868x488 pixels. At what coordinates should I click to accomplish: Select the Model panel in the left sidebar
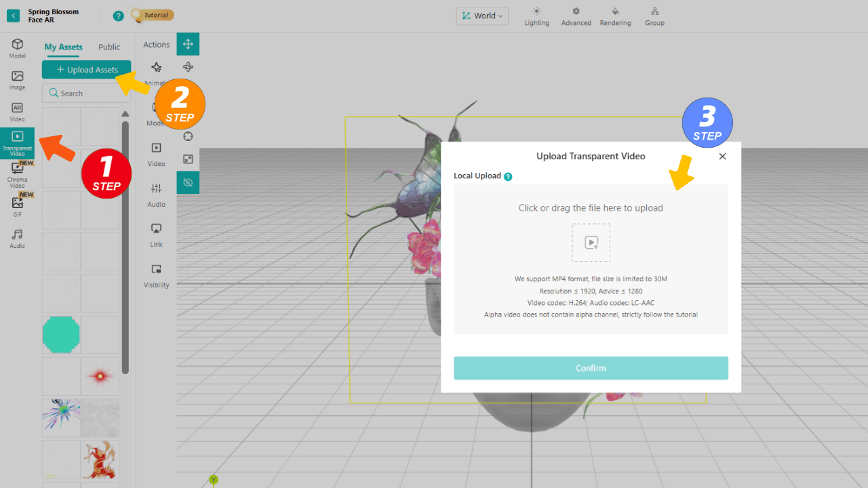(16, 47)
